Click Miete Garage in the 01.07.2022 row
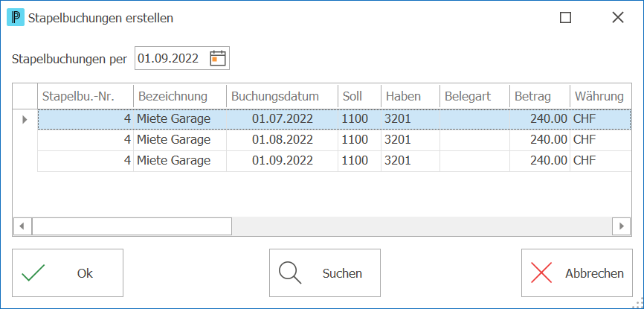644x309 pixels. click(x=174, y=119)
